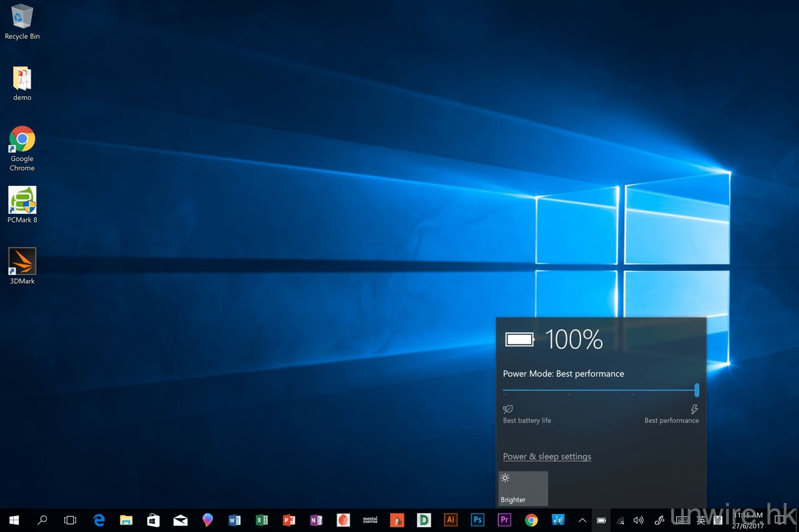Open the Wi-Fi network flyout
799x532 pixels.
[x=620, y=520]
